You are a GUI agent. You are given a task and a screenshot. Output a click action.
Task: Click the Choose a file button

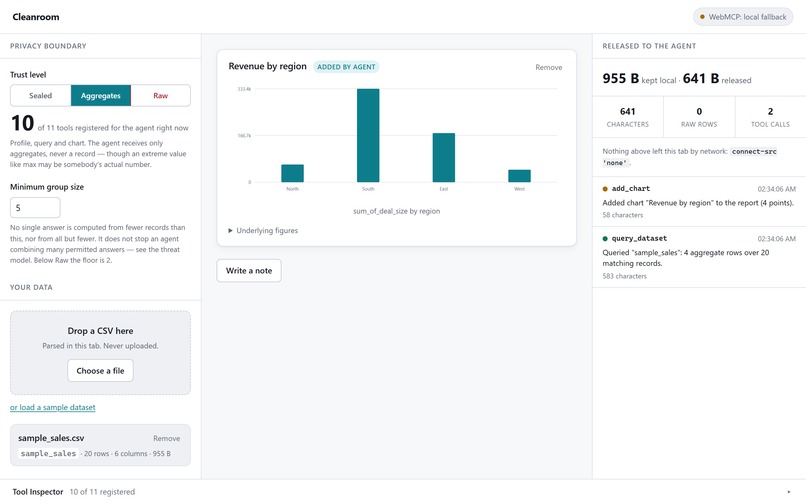coord(100,371)
